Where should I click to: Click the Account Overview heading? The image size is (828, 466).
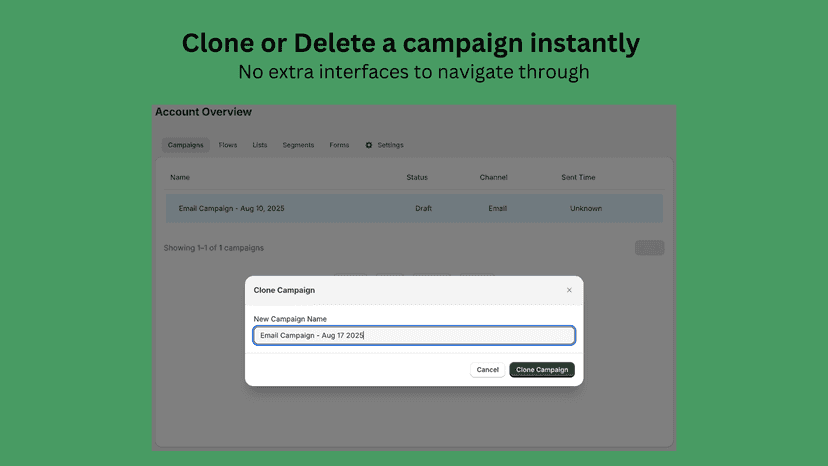coord(203,112)
